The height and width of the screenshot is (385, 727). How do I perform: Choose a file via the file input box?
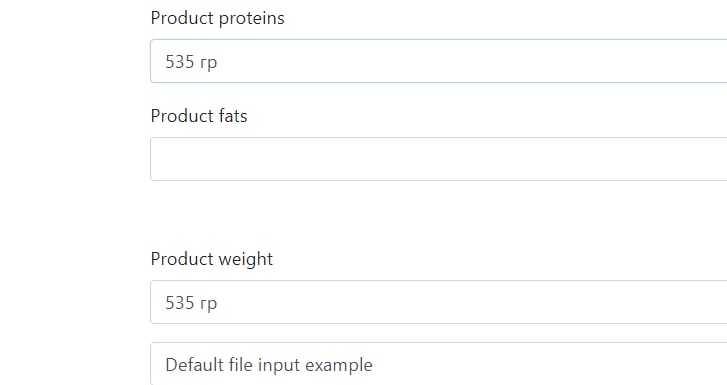(x=439, y=364)
